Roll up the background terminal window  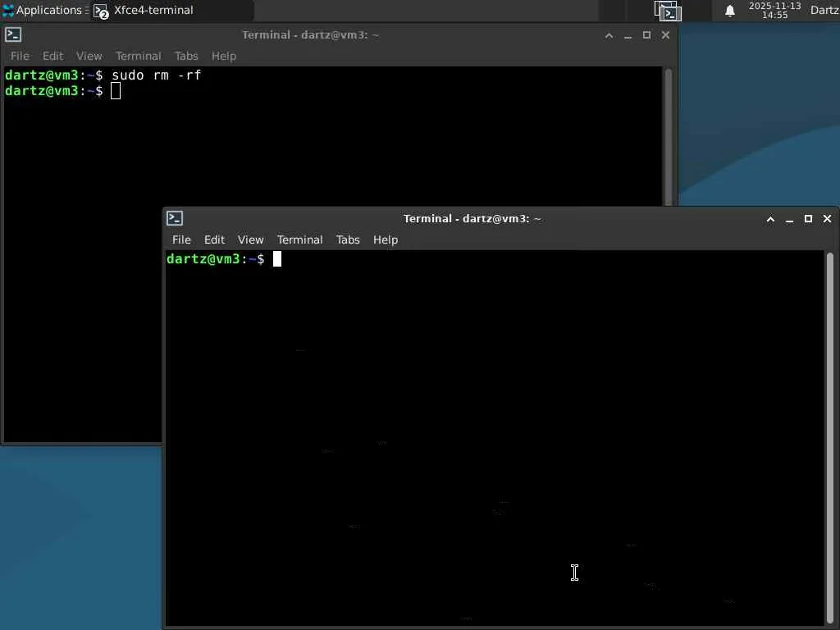click(x=609, y=35)
